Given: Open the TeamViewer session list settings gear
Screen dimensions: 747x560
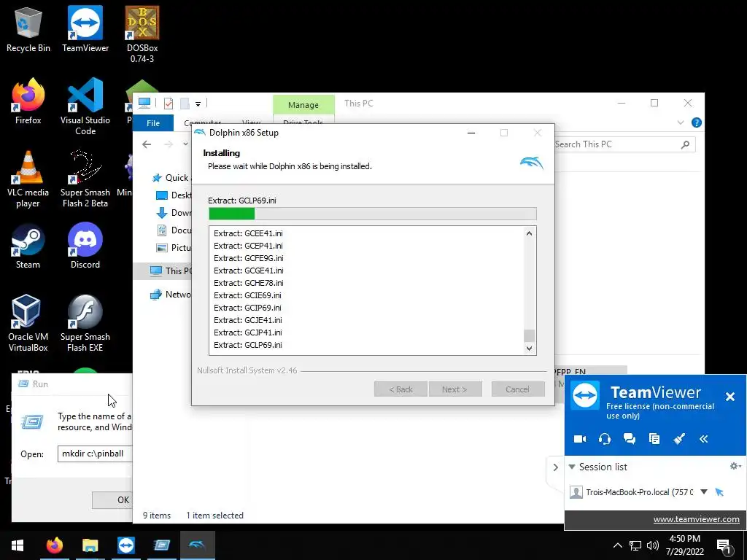Looking at the screenshot, I should point(735,466).
